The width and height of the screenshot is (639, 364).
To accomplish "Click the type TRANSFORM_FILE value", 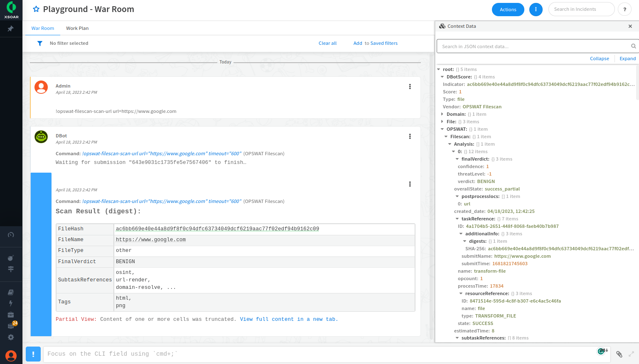I will (496, 316).
